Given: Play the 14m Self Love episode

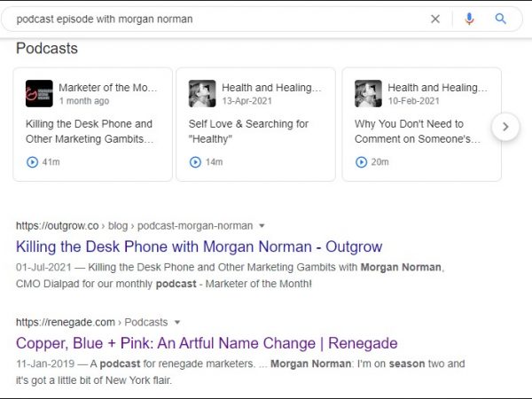Looking at the screenshot, I should coord(196,162).
